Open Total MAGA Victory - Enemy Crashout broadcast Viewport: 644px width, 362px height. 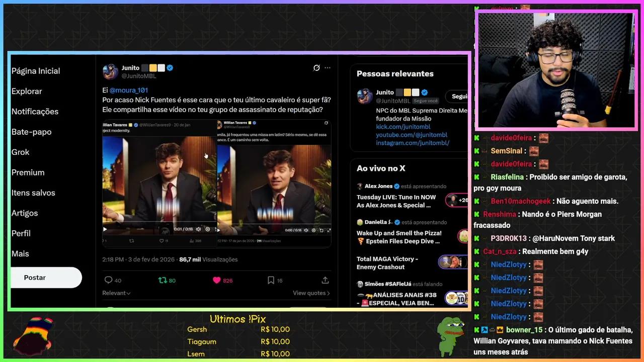point(387,263)
